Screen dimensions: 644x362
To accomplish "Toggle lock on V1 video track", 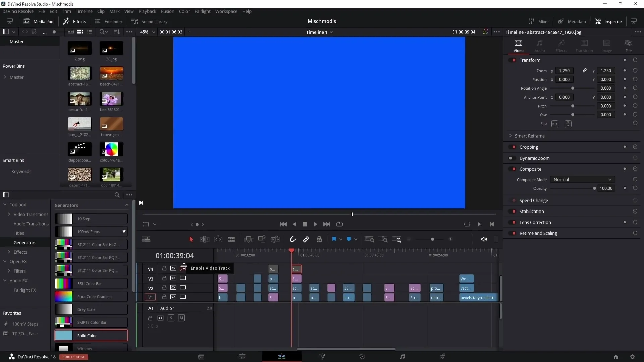I will tap(164, 297).
